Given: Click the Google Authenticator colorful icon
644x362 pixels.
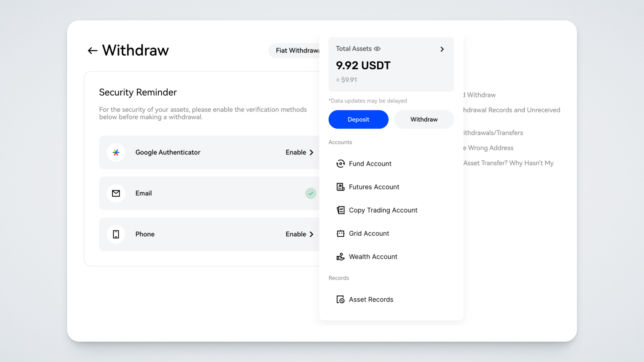Looking at the screenshot, I should click(x=116, y=153).
